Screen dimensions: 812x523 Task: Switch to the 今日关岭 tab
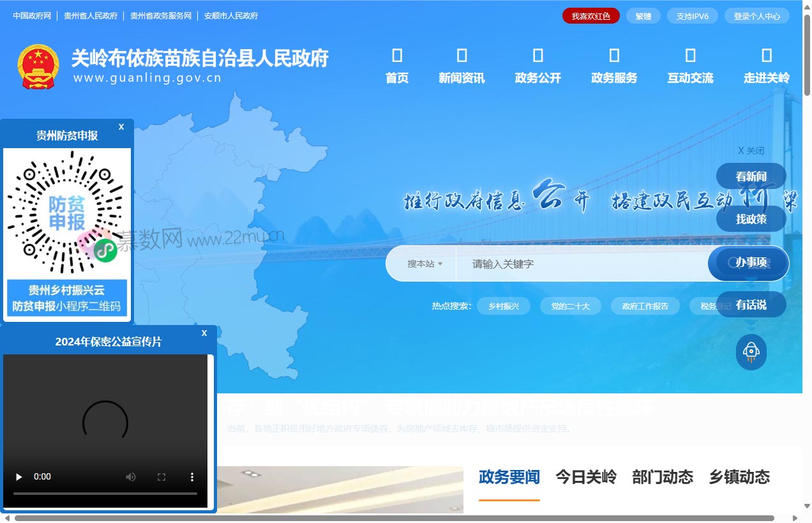[x=585, y=477]
